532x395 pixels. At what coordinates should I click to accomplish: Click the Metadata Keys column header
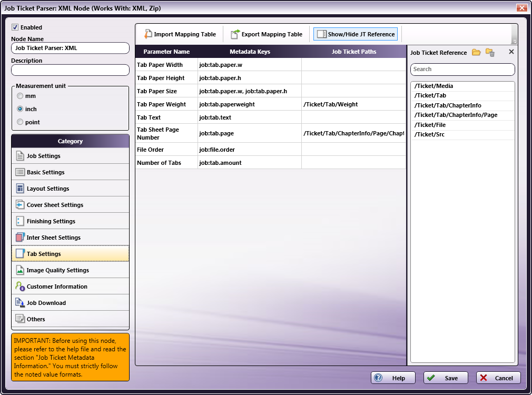pos(250,52)
